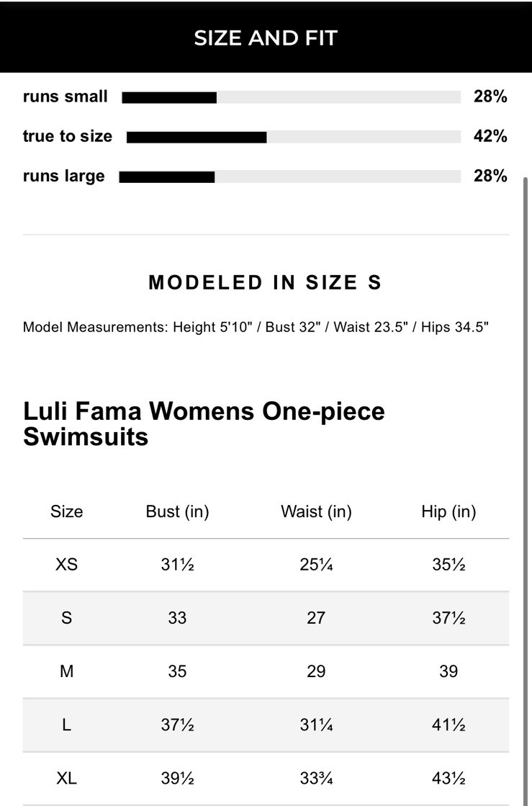
Task: Select the Model Measurements description line
Action: pos(256,327)
